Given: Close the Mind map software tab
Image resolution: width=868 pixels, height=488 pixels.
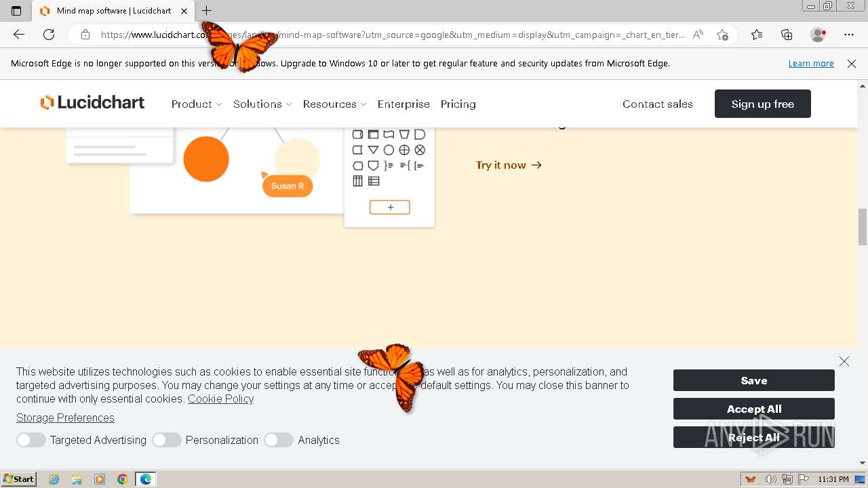Looking at the screenshot, I should [184, 11].
